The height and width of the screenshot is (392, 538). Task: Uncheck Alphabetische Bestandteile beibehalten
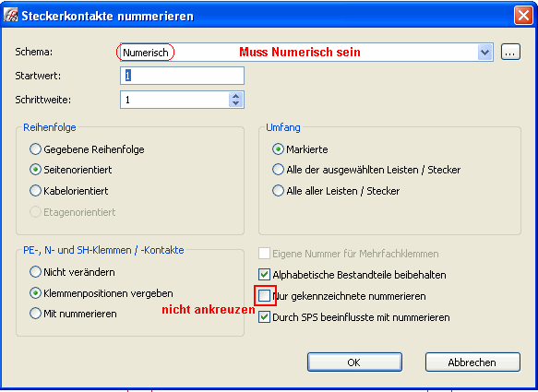point(264,275)
